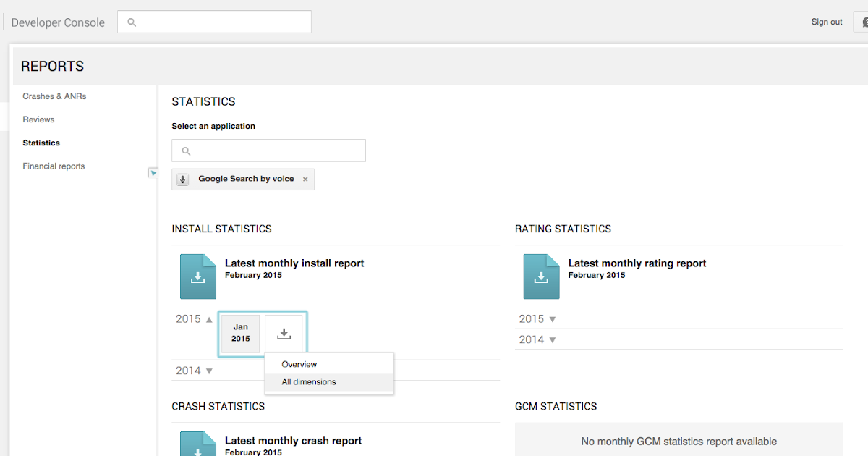
Task: Expand the 2014 install statistics row
Action: 209,371
